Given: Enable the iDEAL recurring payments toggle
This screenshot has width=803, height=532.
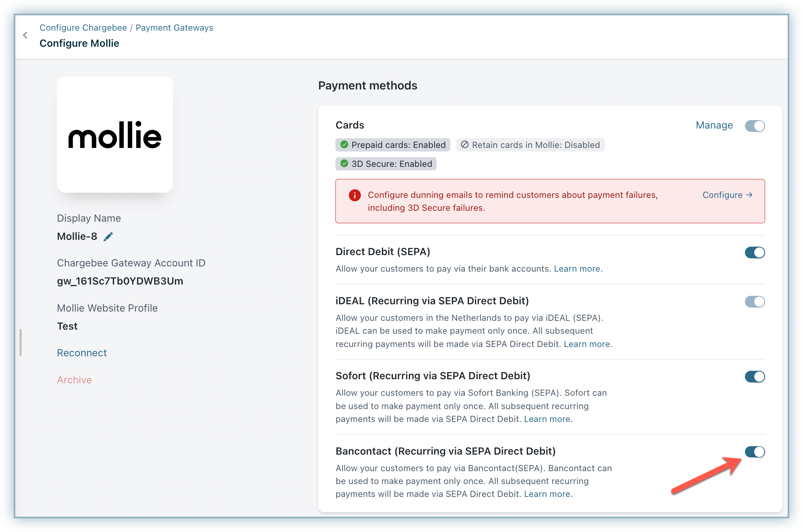Looking at the screenshot, I should click(x=755, y=301).
